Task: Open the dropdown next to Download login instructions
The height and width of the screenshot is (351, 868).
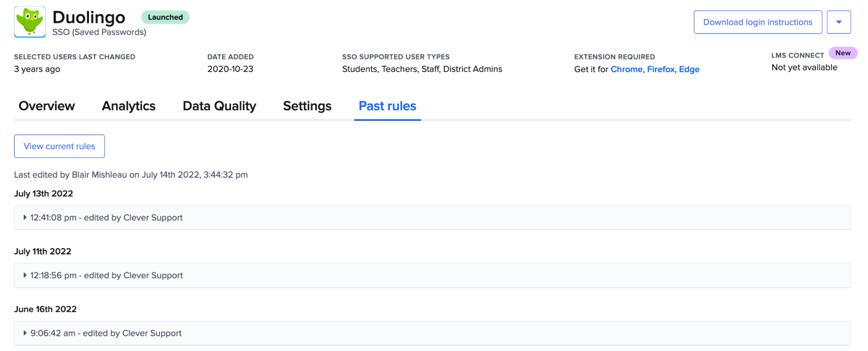Action: click(838, 22)
